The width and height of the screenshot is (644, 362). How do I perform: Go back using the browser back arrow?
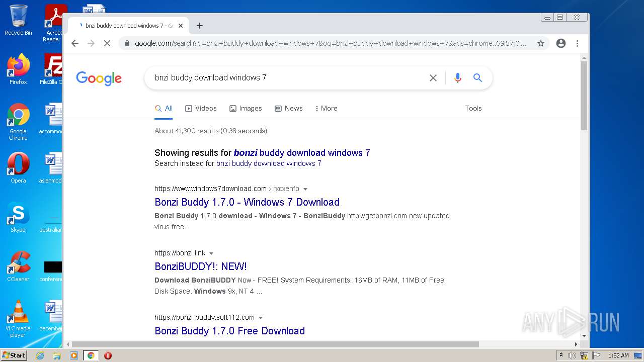click(x=75, y=43)
